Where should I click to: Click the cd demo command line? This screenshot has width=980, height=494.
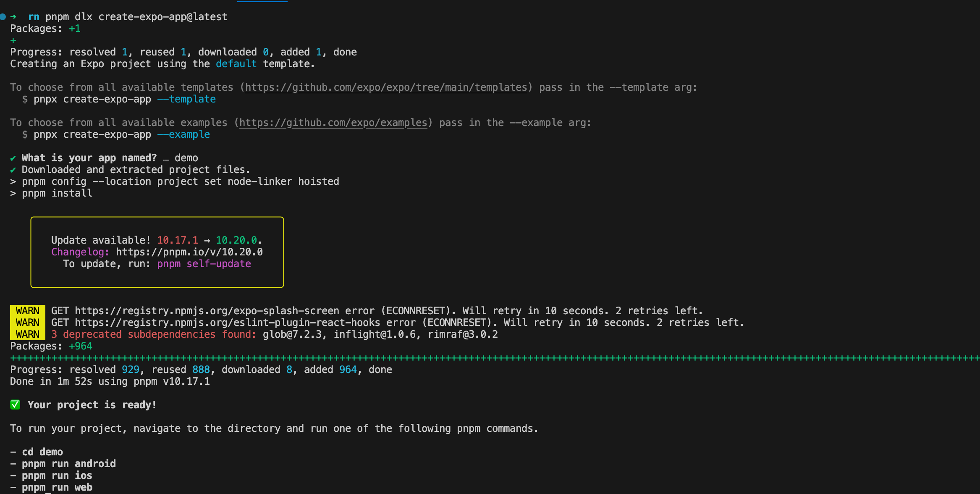(42, 452)
